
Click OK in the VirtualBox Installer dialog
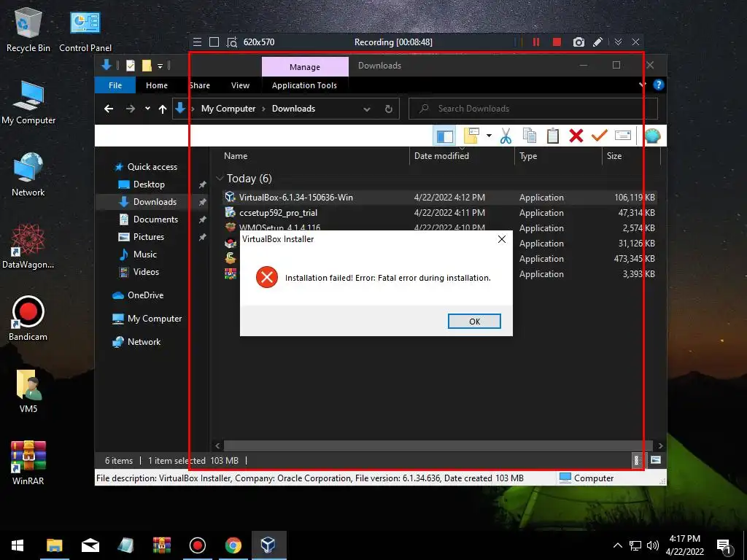[x=474, y=322]
